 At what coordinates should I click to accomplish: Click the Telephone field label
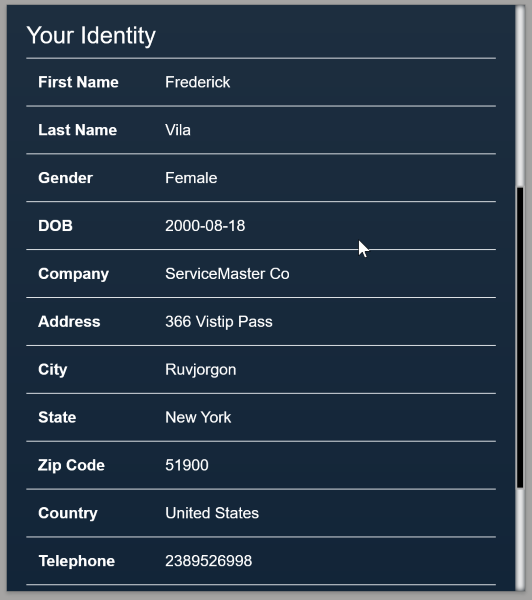tap(77, 561)
